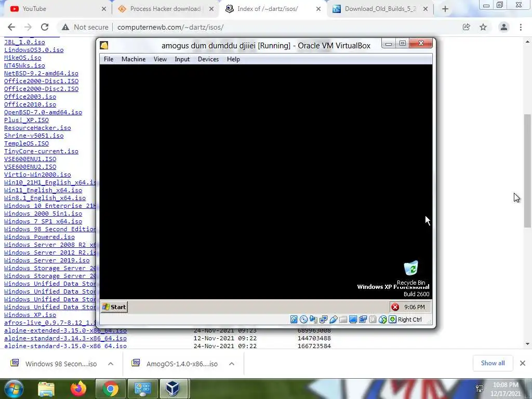Open the Windows 7 Start orb
The image size is (532, 399).
coord(13,389)
